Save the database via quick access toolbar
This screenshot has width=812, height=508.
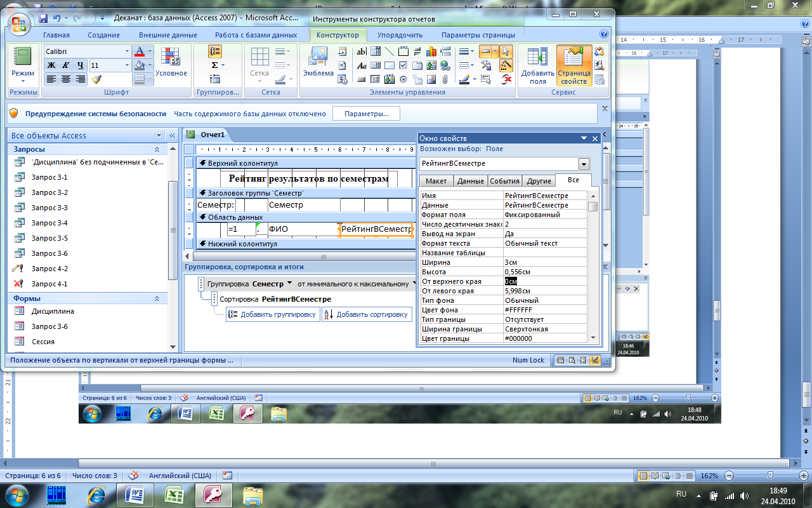click(x=43, y=19)
